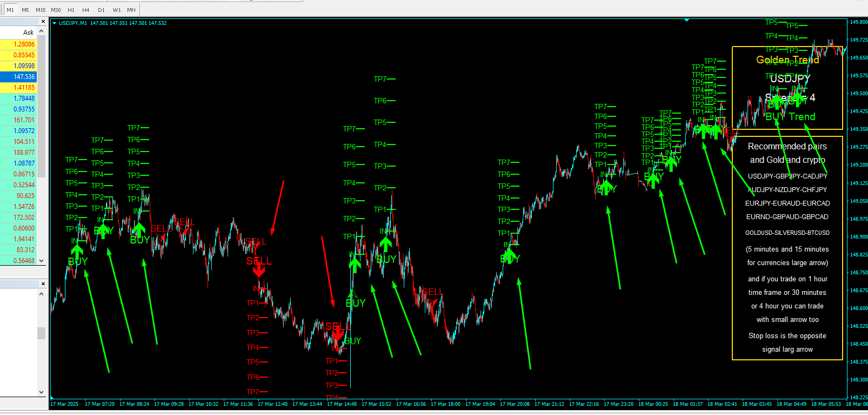Screen dimensions: 868x415
Task: Close the Market Watch panel
Action: point(43,22)
